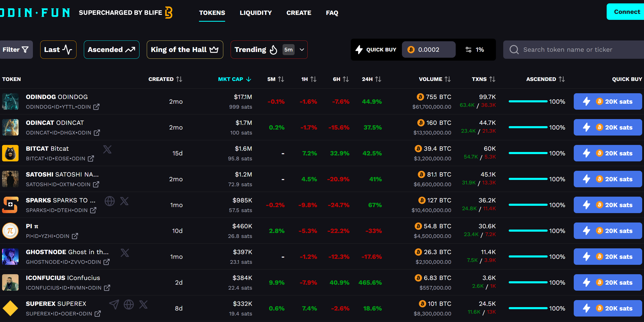The image size is (644, 322).
Task: Open slippage settings sliders icon
Action: 469,50
